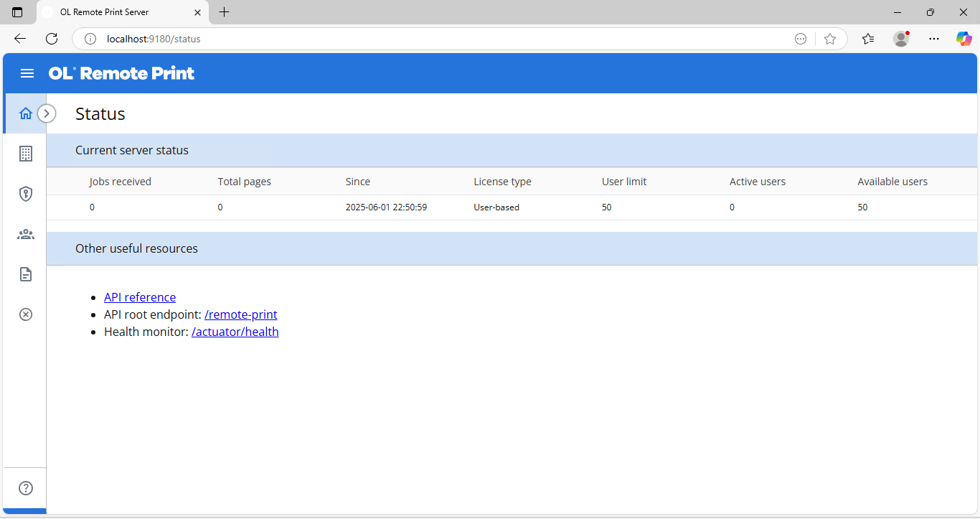Open the users group sidebar icon
The image size is (980, 519).
(x=26, y=234)
